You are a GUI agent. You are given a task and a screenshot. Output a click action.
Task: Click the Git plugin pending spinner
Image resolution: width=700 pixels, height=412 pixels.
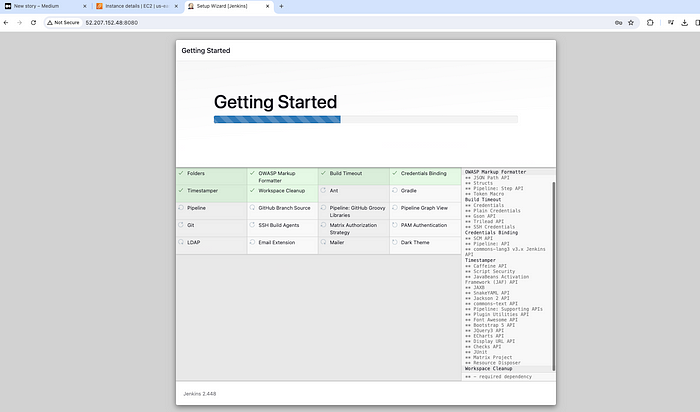181,225
